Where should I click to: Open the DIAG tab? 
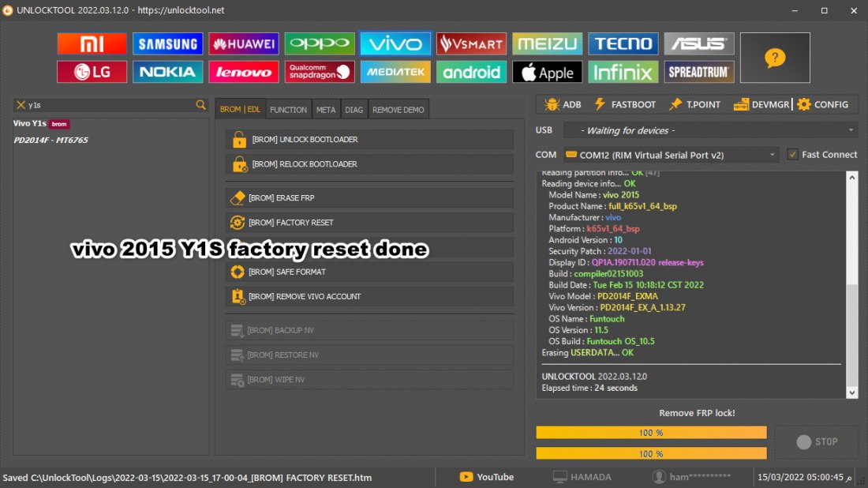coord(354,110)
